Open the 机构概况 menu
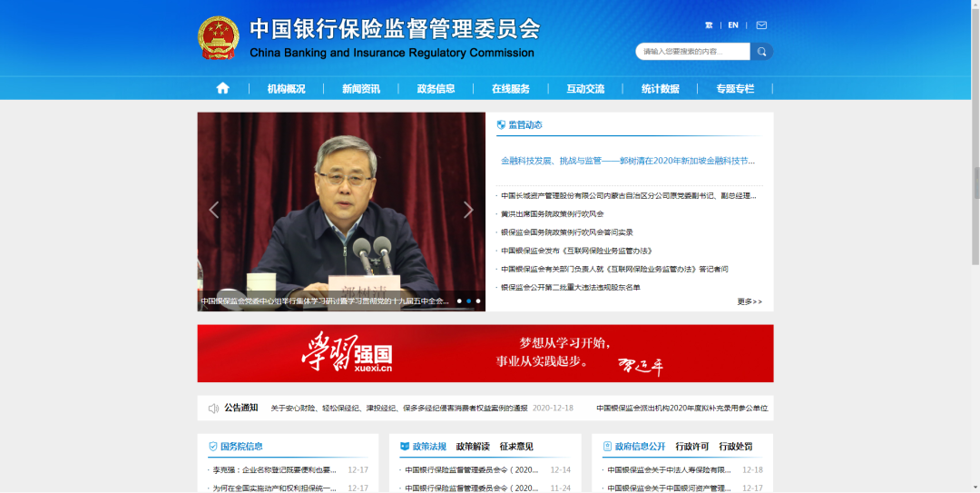The height and width of the screenshot is (493, 980). 286,89
